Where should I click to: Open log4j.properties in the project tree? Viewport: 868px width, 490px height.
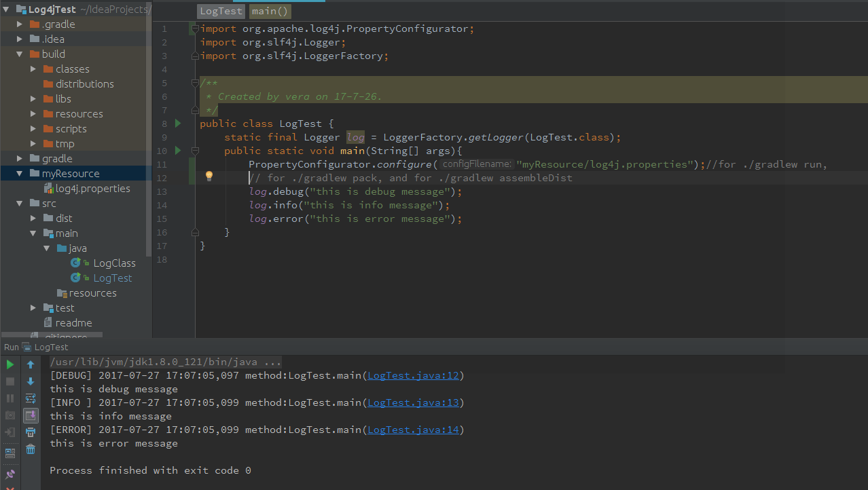(92, 189)
